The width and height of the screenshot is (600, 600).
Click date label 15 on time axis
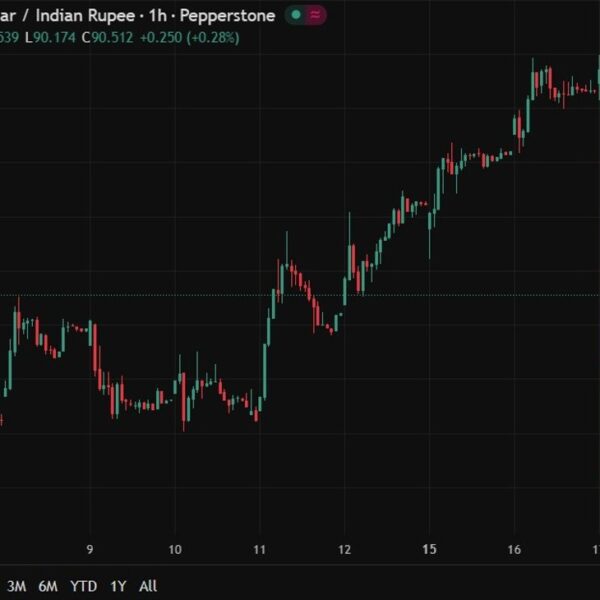[x=429, y=549]
